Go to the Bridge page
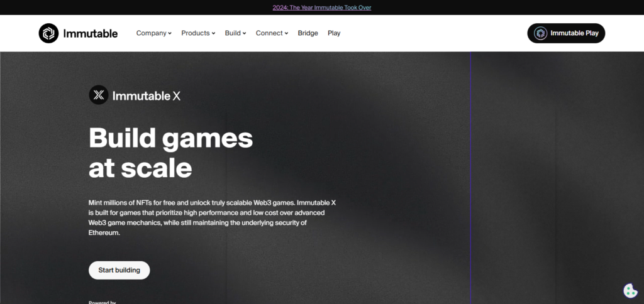The image size is (644, 304). [x=308, y=33]
